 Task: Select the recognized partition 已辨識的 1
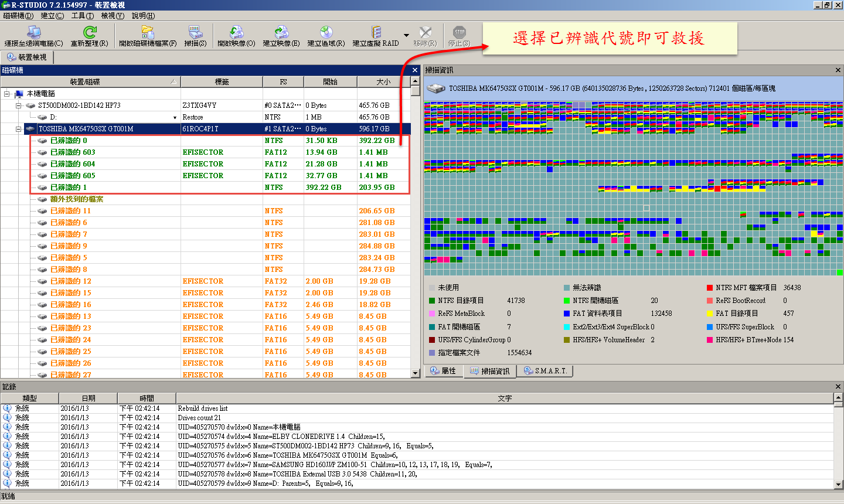coord(68,188)
